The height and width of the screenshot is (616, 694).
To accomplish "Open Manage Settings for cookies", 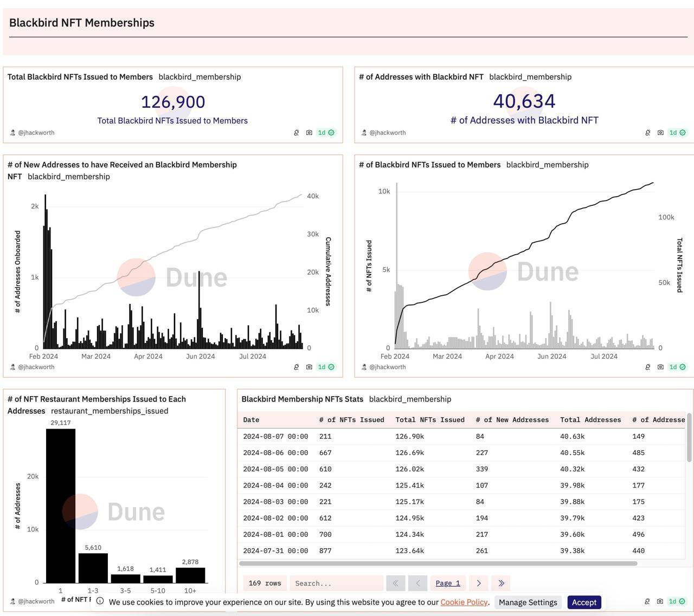I will pyautogui.click(x=528, y=602).
